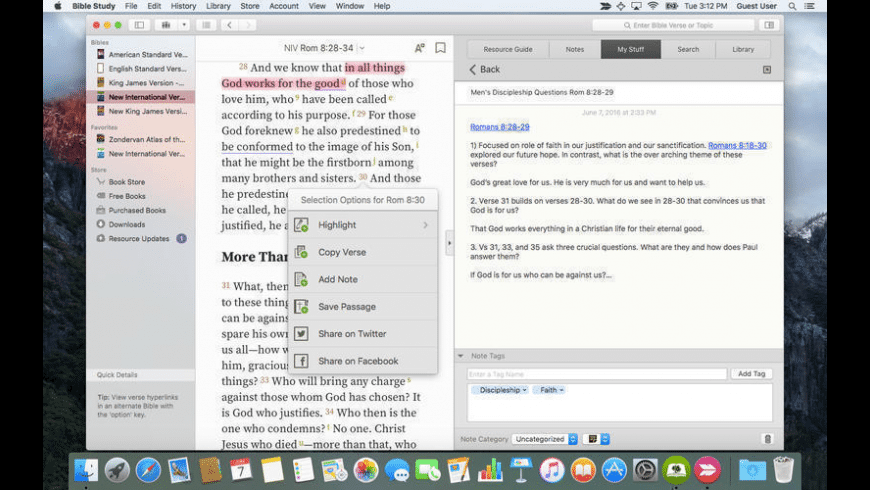Open the Store menu in menu bar

(x=250, y=6)
